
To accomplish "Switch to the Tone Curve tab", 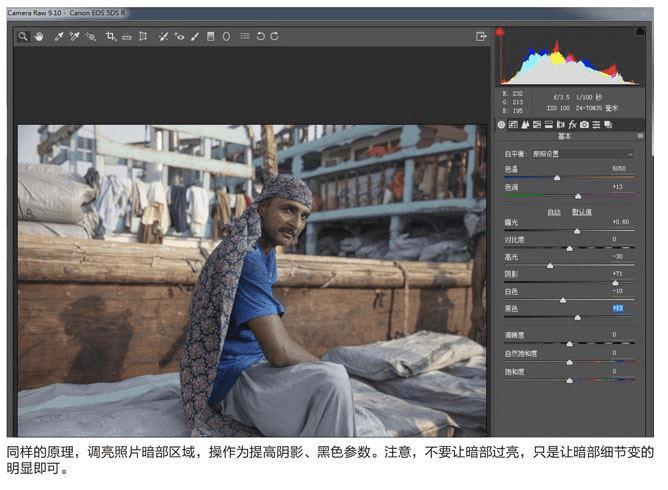I will pyautogui.click(x=513, y=125).
